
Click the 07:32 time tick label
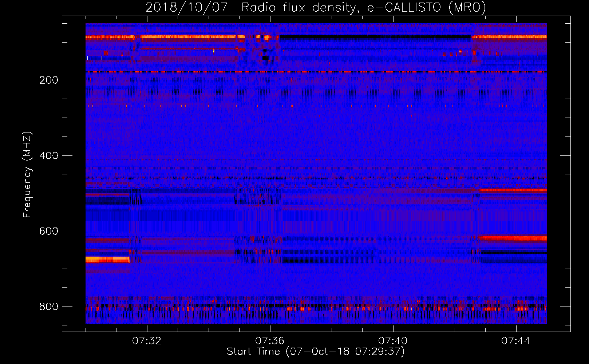point(147,341)
